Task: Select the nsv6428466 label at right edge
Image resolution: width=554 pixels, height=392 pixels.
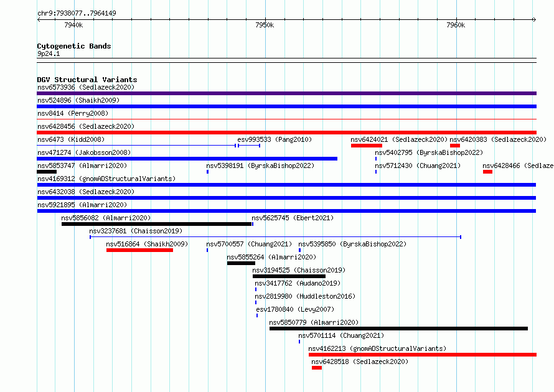Action: 518,166
